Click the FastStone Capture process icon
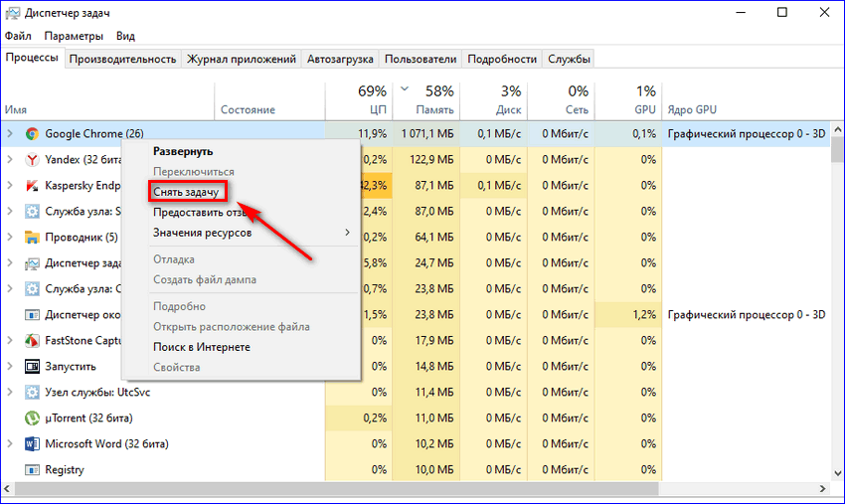Image resolution: width=845 pixels, height=504 pixels. point(32,340)
